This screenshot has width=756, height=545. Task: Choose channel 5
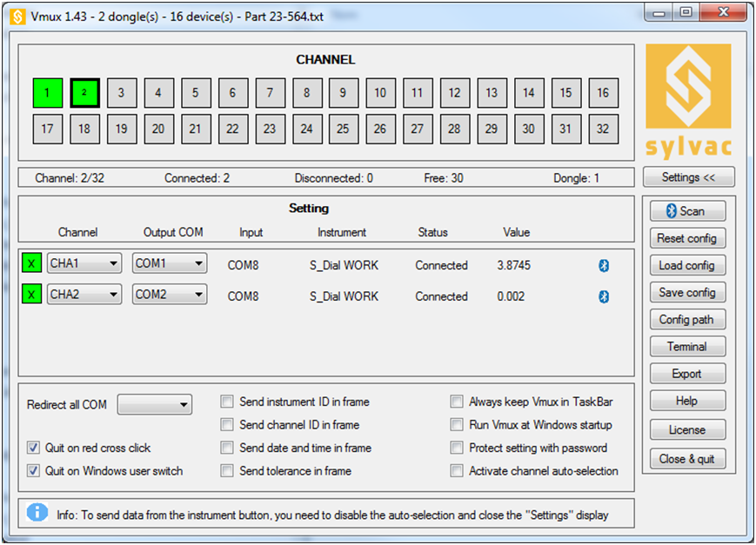197,92
